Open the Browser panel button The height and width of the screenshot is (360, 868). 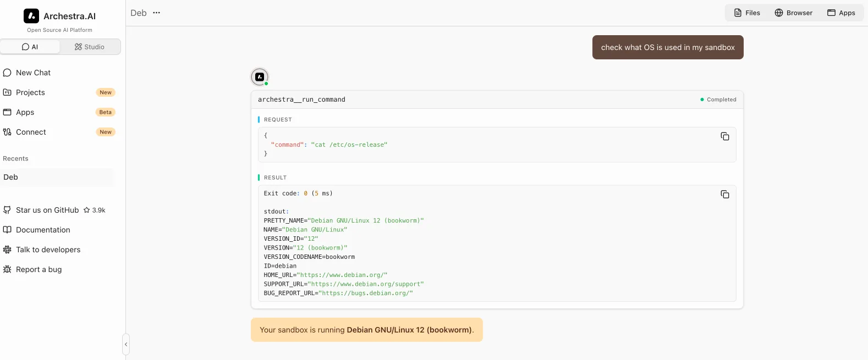[x=793, y=13]
